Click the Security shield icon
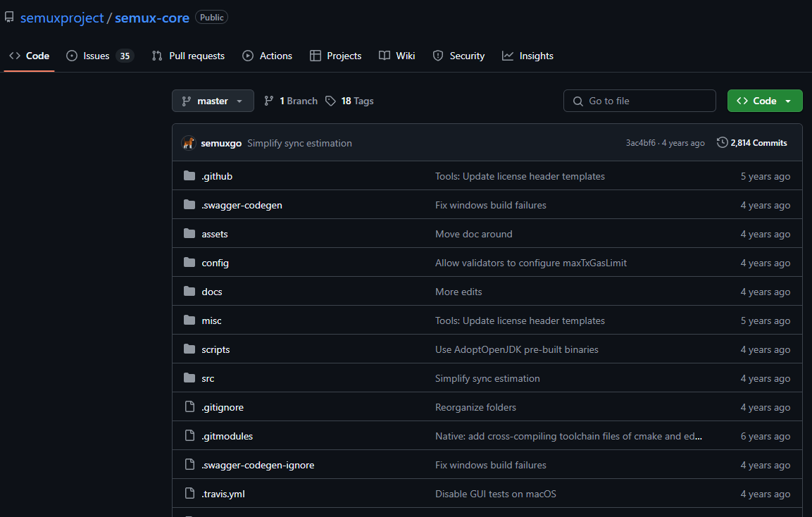The width and height of the screenshot is (812, 517). coord(438,56)
